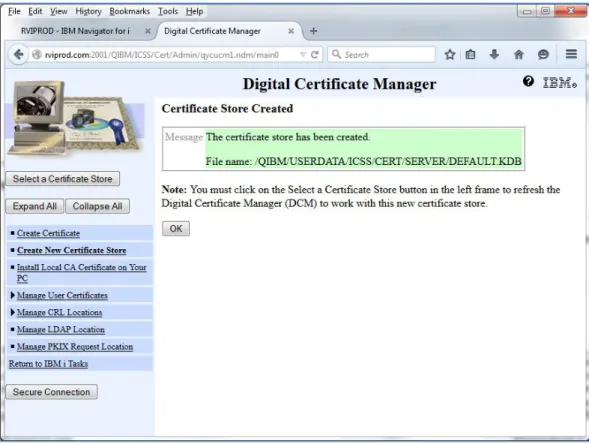Reload the page with the refresh icon
The width and height of the screenshot is (589, 444).
tap(315, 55)
